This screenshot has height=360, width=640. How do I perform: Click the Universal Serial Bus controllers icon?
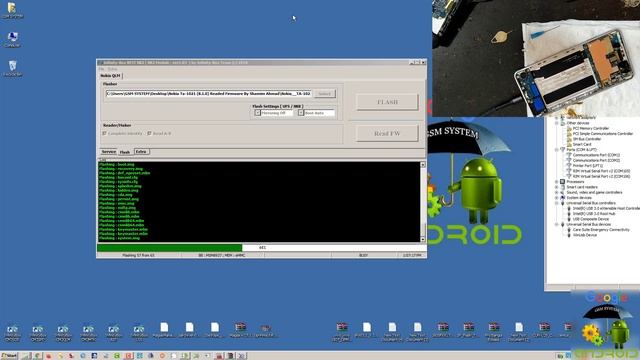563,203
